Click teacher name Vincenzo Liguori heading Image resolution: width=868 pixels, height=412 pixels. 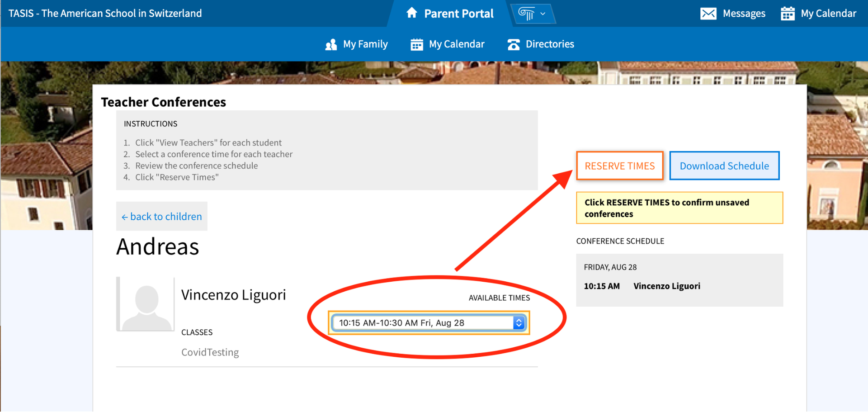[x=234, y=295]
